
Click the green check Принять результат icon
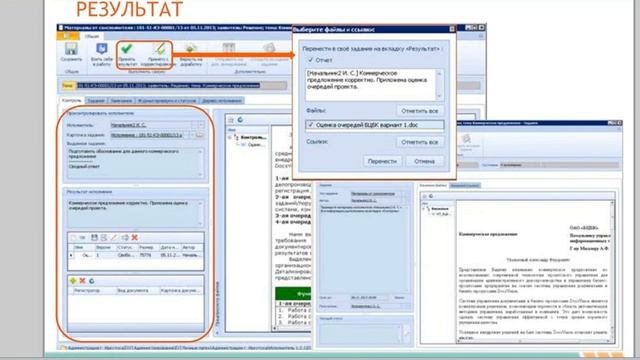[127, 49]
